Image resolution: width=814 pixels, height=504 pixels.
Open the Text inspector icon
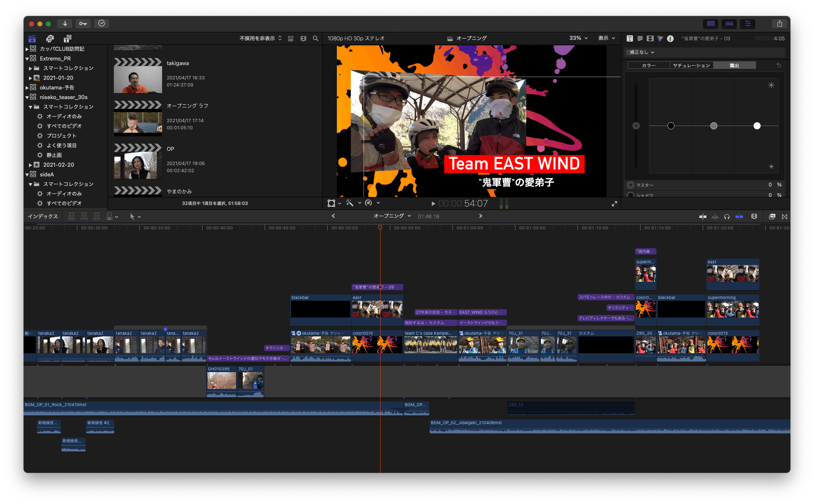630,38
